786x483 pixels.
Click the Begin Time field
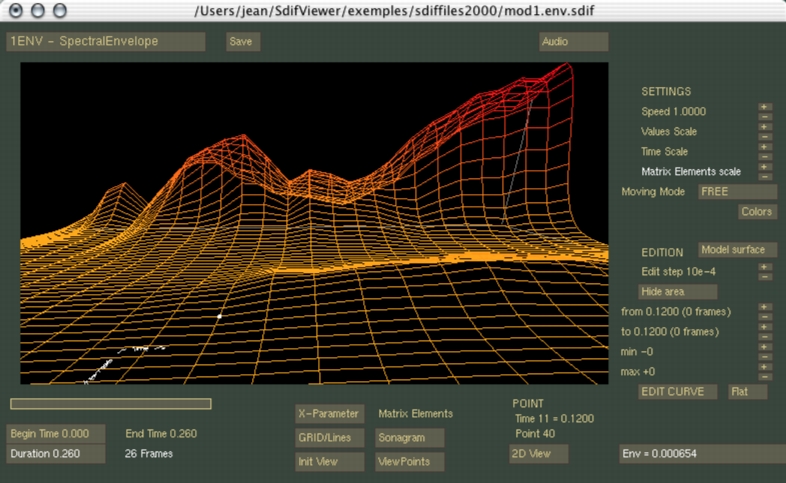coord(56,434)
